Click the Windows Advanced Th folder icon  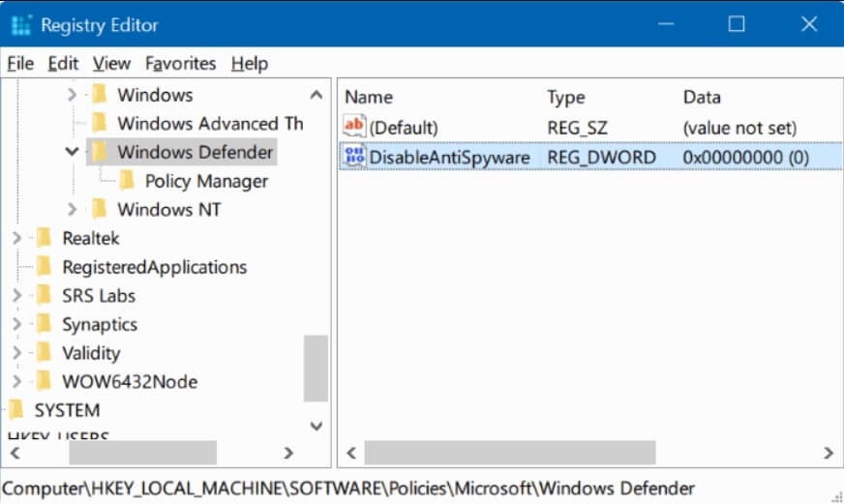click(x=100, y=123)
